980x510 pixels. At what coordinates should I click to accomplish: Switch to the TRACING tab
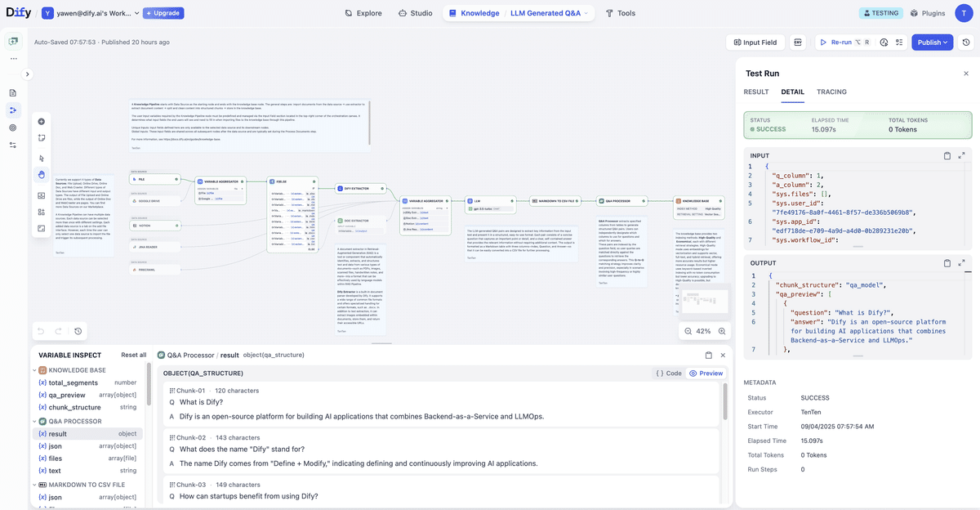[x=831, y=92]
